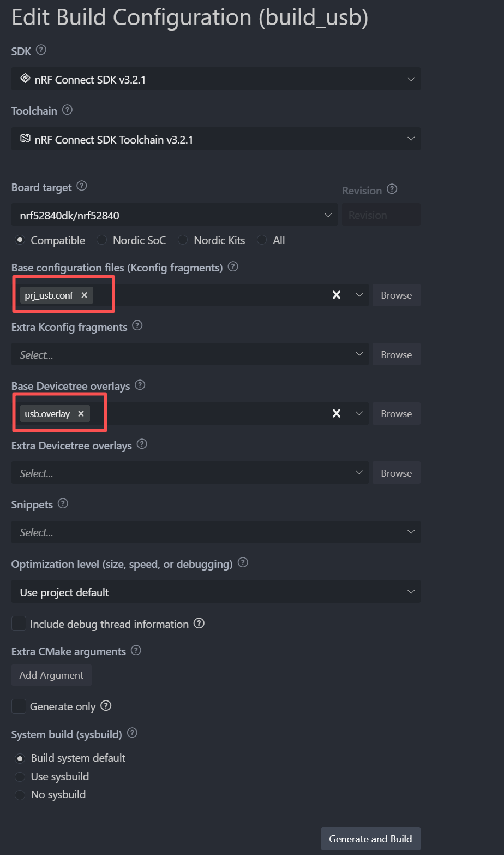504x855 pixels.
Task: Clear all Base configuration files with X
Action: [337, 295]
